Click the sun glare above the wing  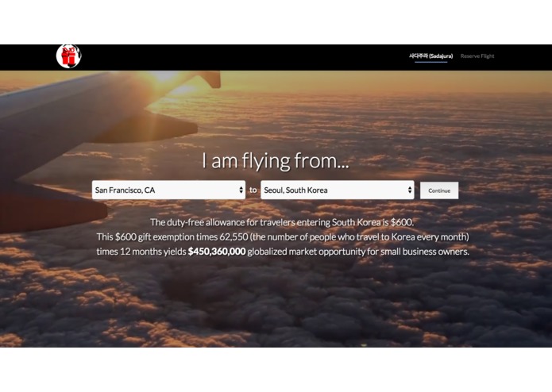coord(164,77)
